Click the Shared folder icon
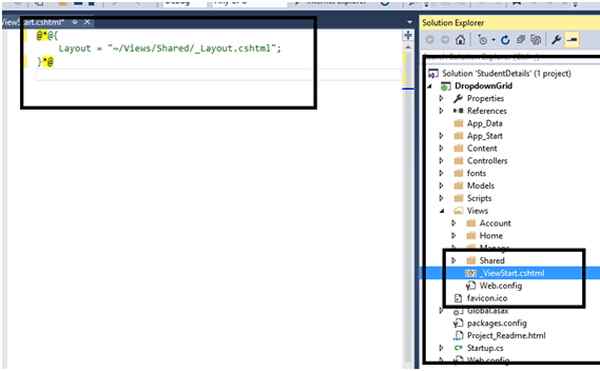The height and width of the screenshot is (371, 600). pyautogui.click(x=471, y=260)
